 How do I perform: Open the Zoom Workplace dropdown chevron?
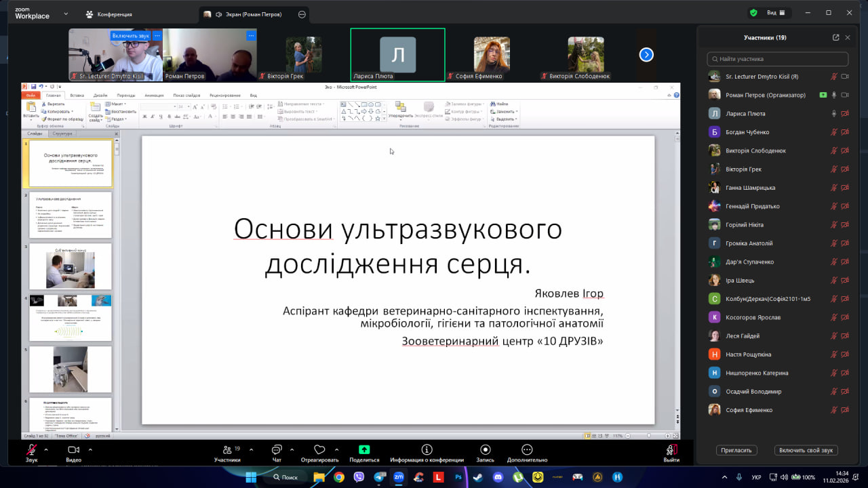tap(66, 14)
